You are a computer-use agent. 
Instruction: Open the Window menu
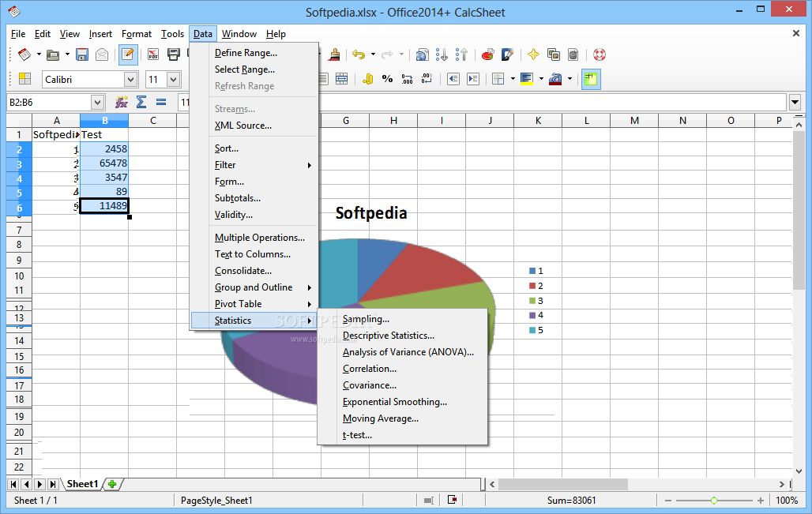tap(239, 34)
